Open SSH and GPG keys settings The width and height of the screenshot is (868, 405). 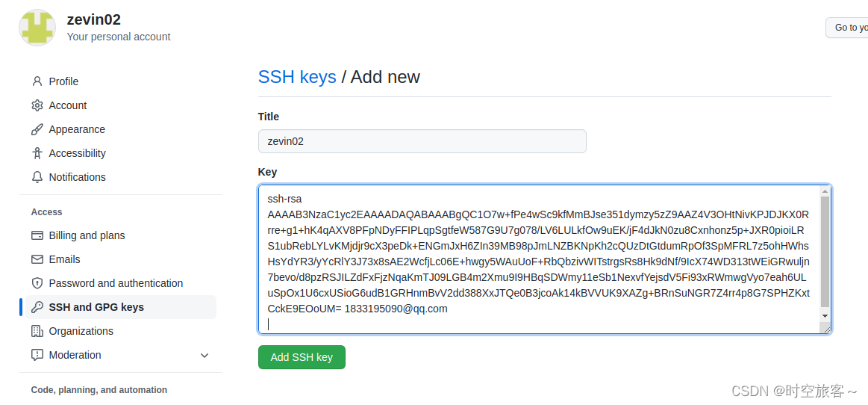click(96, 307)
